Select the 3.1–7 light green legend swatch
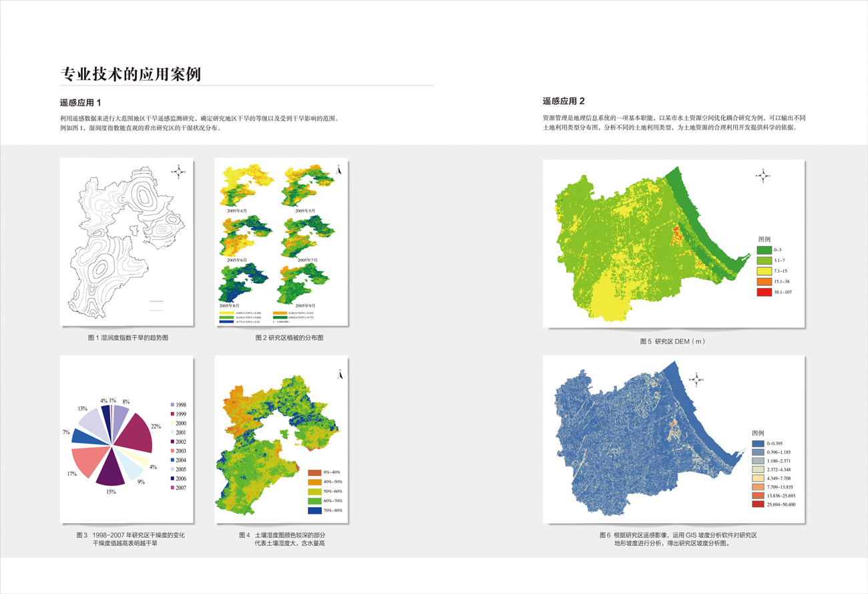Screen dimensions: 868x594 pos(764,260)
